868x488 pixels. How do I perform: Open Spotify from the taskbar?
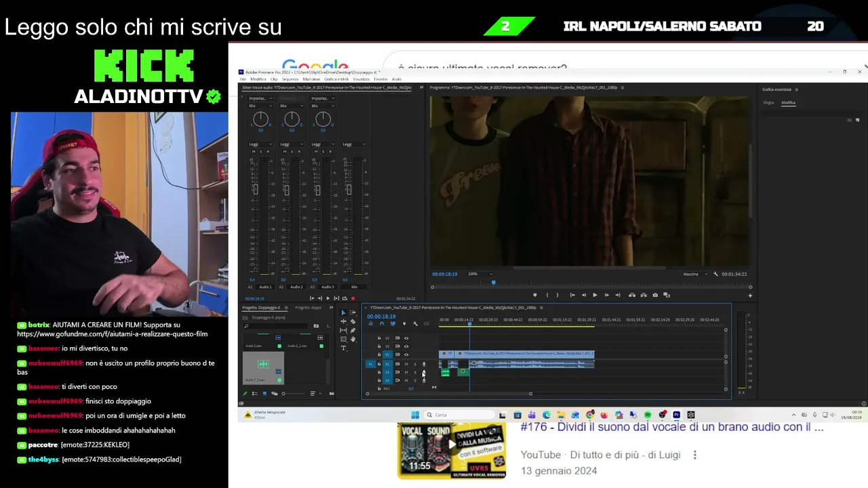tap(648, 415)
